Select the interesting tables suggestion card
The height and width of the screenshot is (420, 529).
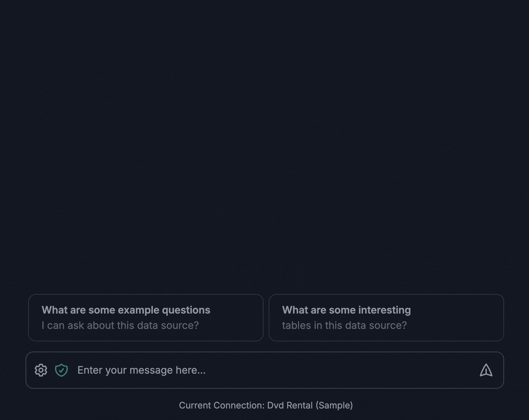(x=386, y=318)
